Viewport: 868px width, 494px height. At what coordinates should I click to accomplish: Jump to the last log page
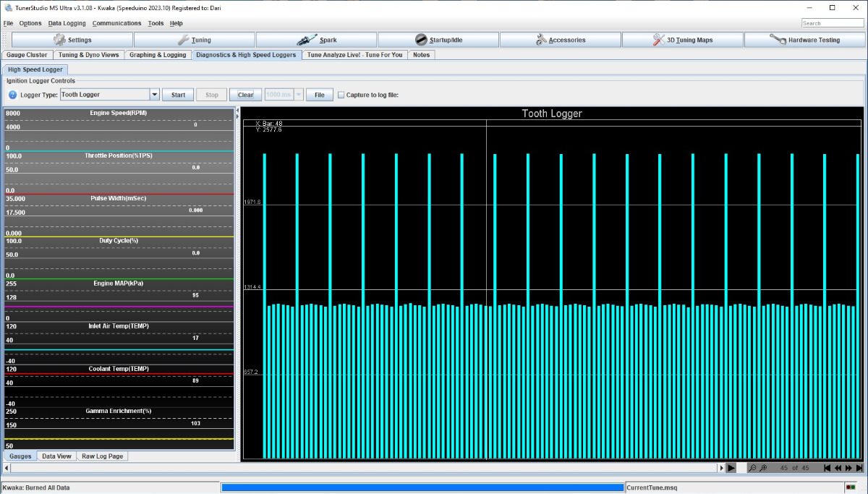tap(859, 468)
